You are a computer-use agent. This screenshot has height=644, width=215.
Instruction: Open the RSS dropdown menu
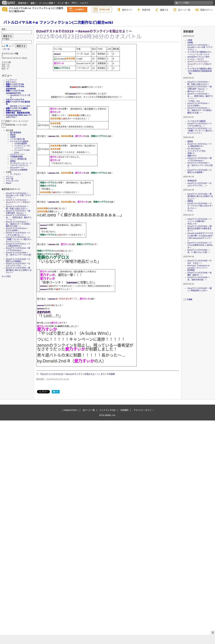click(75, 3)
